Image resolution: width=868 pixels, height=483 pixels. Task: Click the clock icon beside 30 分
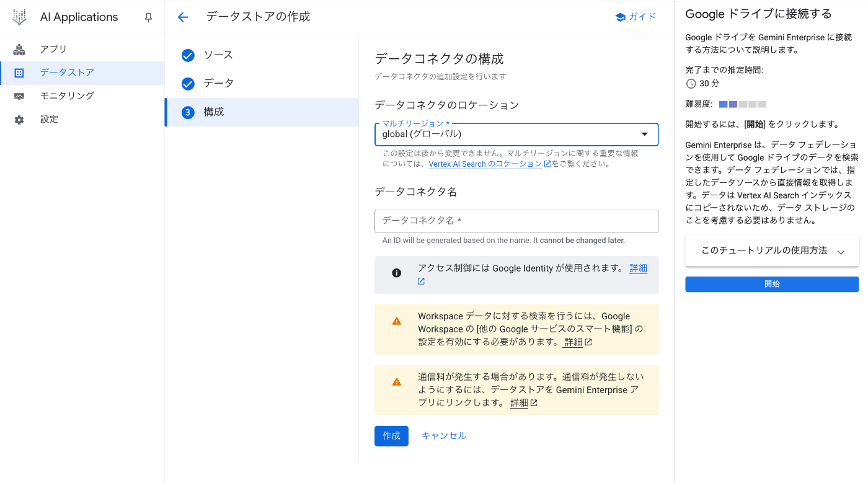pos(691,84)
